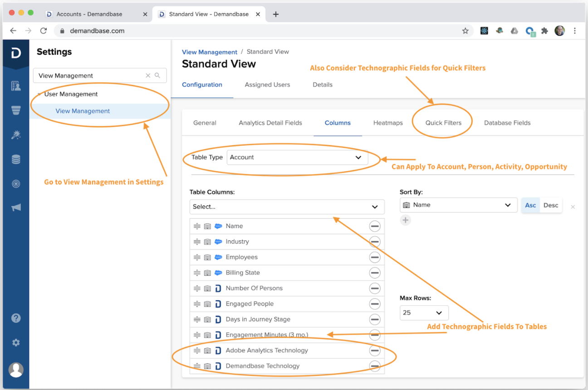This screenshot has height=390, width=588.
Task: Open the Quick Filters sub-tab
Action: click(x=443, y=123)
